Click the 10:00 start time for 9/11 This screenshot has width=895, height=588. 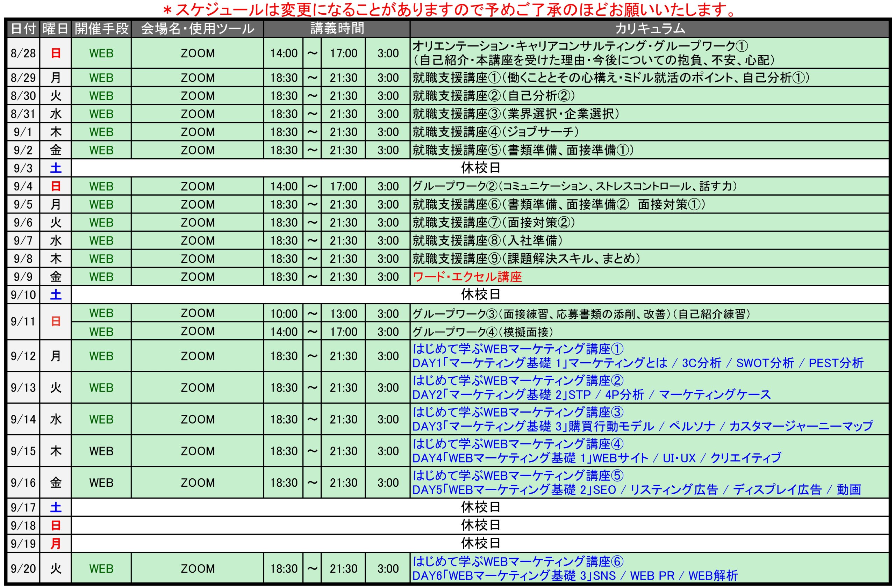click(284, 313)
